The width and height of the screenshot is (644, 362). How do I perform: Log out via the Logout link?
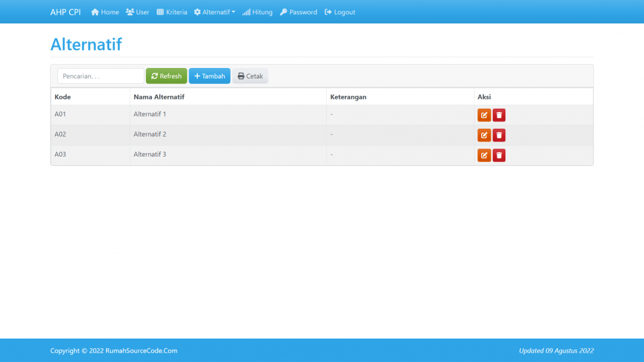pyautogui.click(x=340, y=12)
